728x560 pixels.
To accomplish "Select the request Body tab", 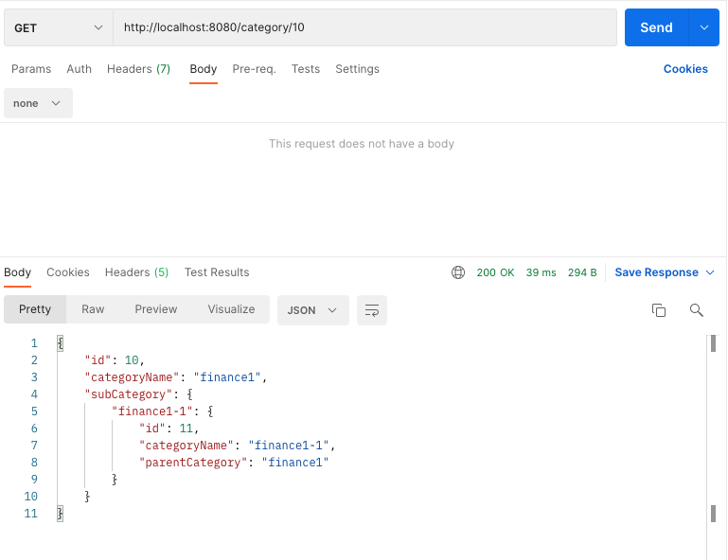I will [204, 69].
